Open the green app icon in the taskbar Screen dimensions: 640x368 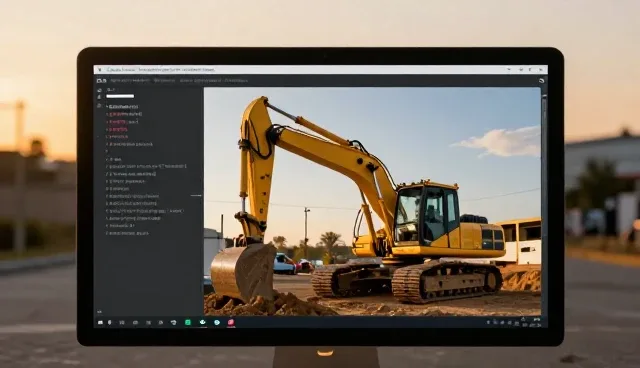point(188,322)
